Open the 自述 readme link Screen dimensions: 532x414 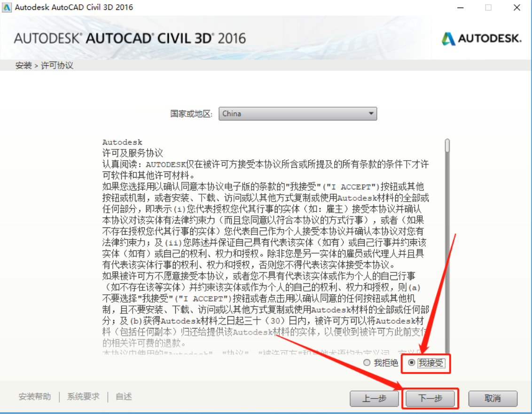point(123,396)
